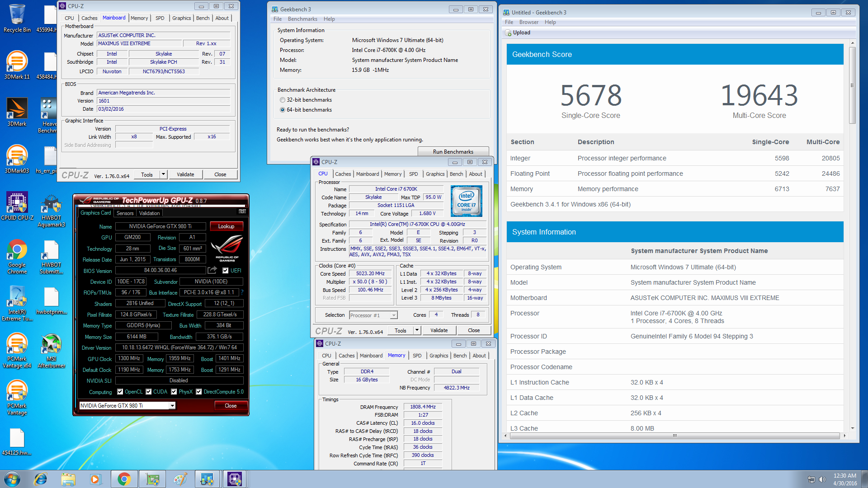Open the hwbotprime desktop file
Image resolution: width=868 pixels, height=488 pixels.
(51, 300)
